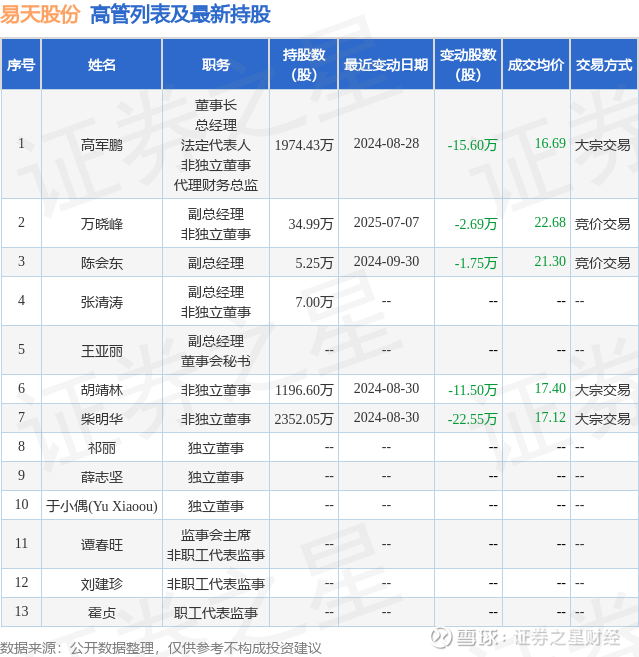639x657 pixels.
Task: Click the holding value 2352.05万
Action: pyautogui.click(x=304, y=419)
